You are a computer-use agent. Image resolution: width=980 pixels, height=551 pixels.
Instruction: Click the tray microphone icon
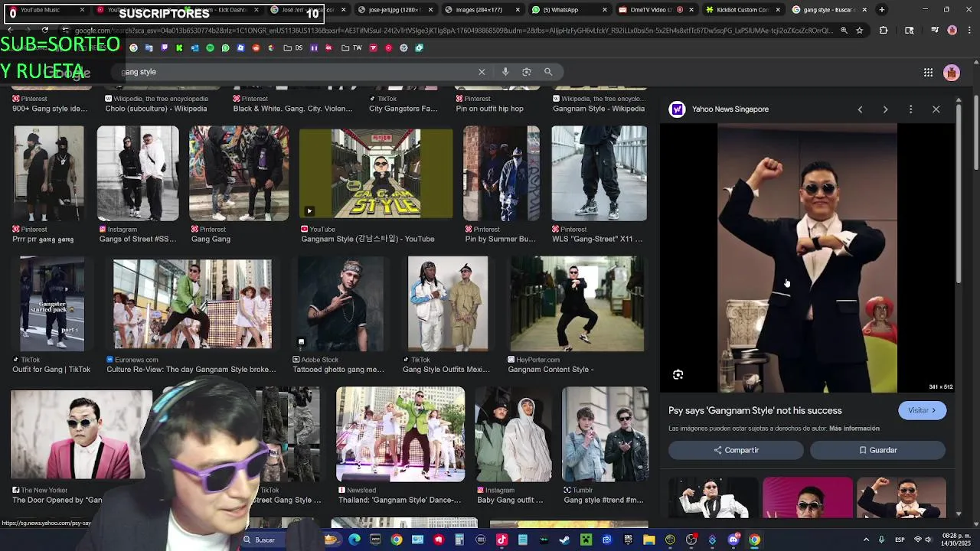(x=881, y=540)
